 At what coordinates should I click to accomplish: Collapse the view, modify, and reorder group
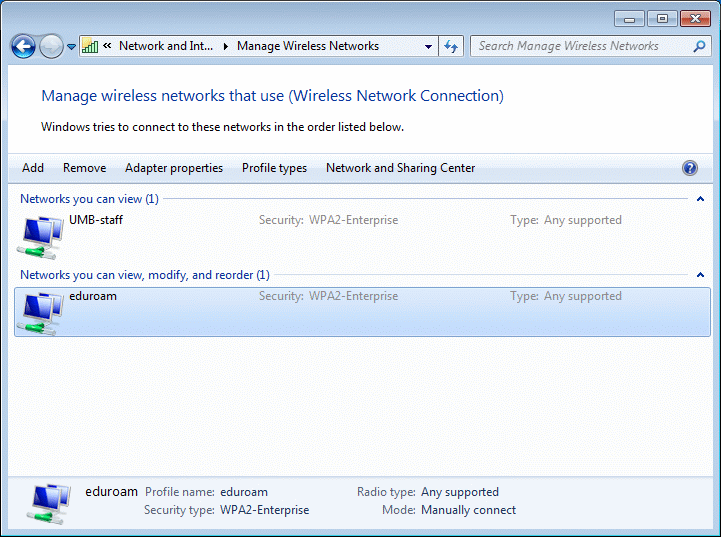(700, 274)
